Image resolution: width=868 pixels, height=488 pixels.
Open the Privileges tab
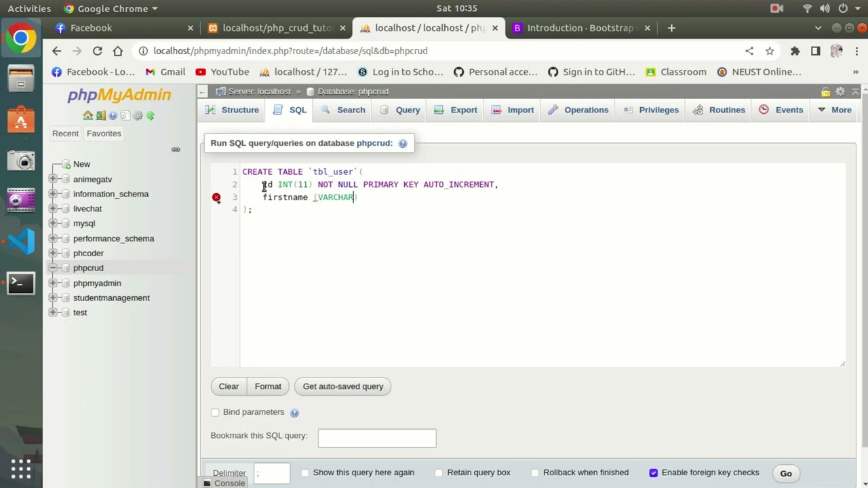pos(651,110)
